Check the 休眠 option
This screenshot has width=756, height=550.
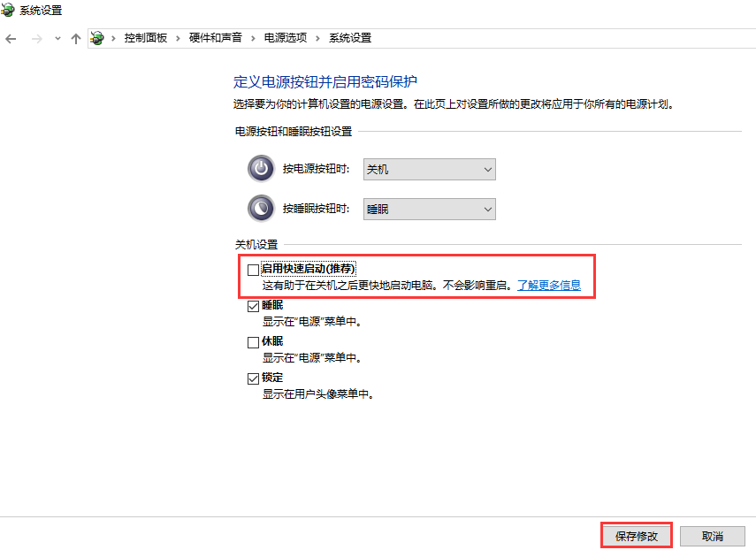point(252,341)
